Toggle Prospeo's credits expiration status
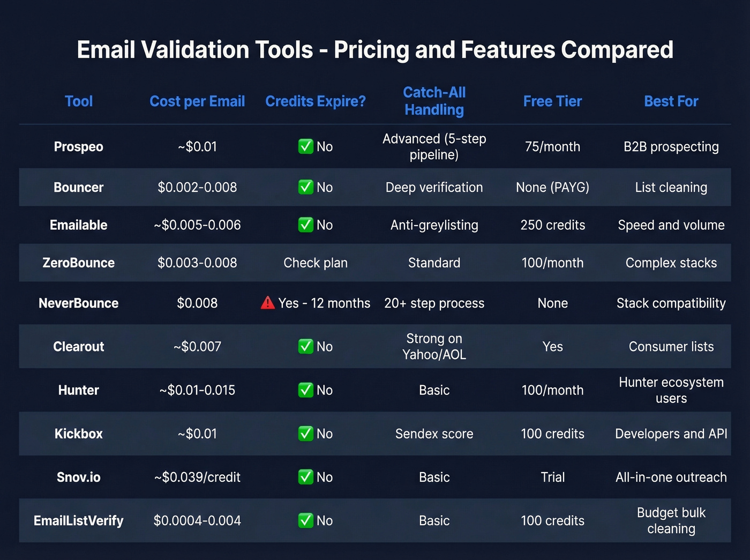This screenshot has width=750, height=560. pyautogui.click(x=316, y=146)
